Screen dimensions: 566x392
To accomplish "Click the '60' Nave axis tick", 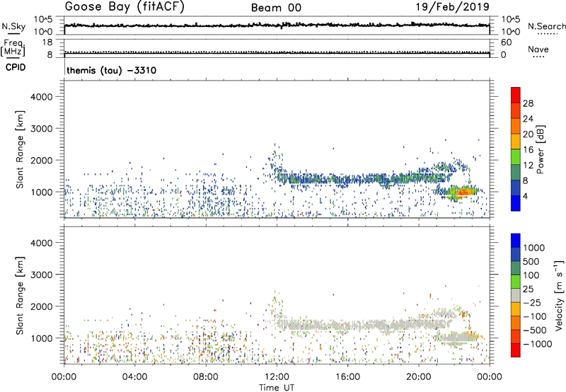I will point(506,42).
